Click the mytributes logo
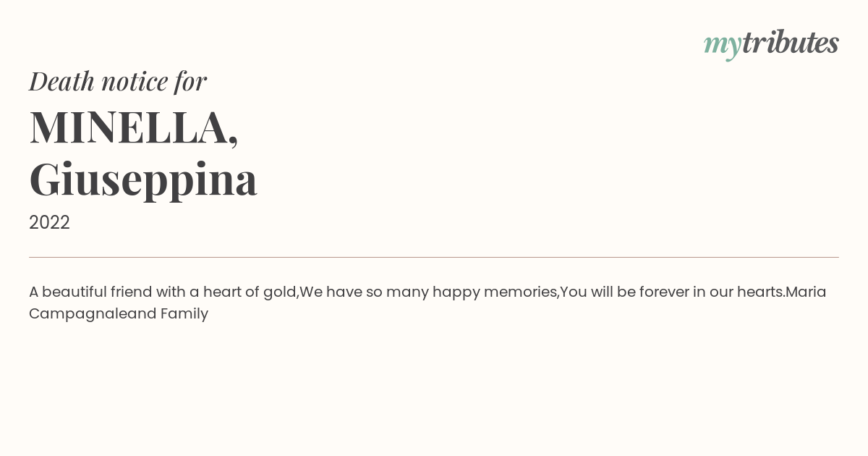Image resolution: width=868 pixels, height=456 pixels. point(771,44)
